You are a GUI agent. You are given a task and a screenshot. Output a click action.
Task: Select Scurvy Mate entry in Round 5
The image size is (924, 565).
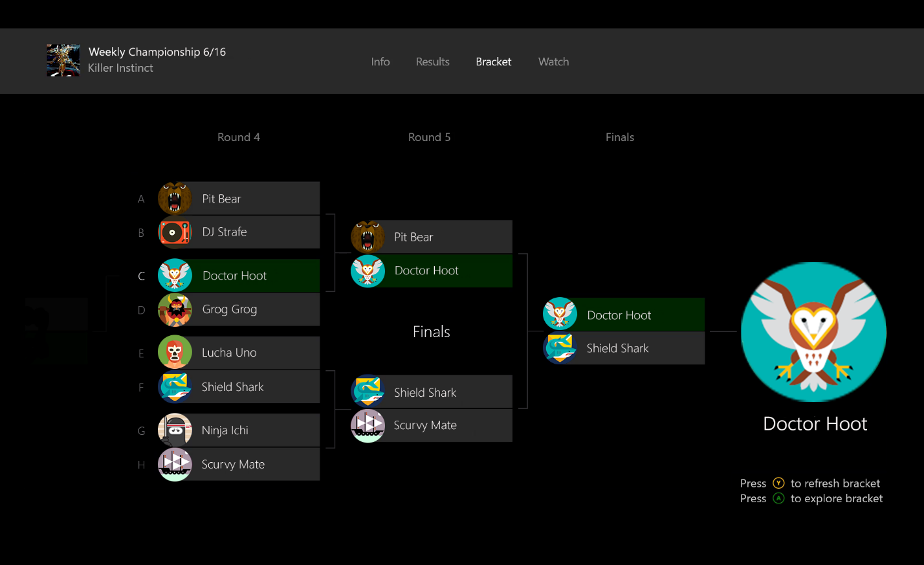tap(448, 425)
